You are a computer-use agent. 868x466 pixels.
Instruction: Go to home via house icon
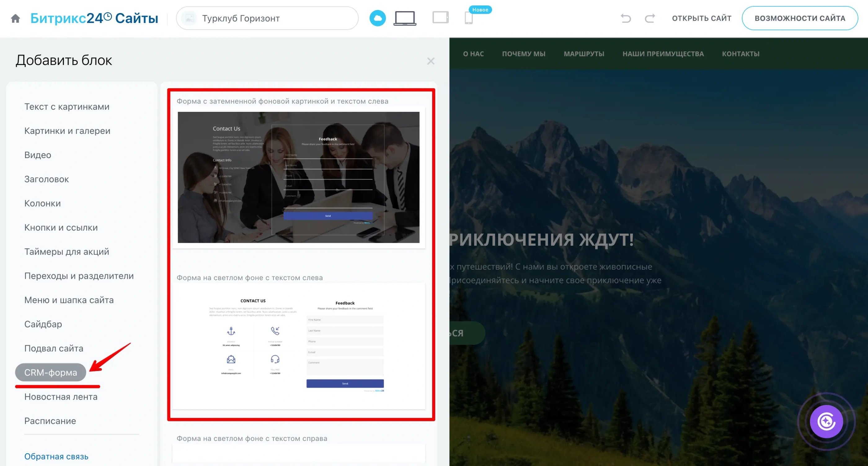pos(15,18)
